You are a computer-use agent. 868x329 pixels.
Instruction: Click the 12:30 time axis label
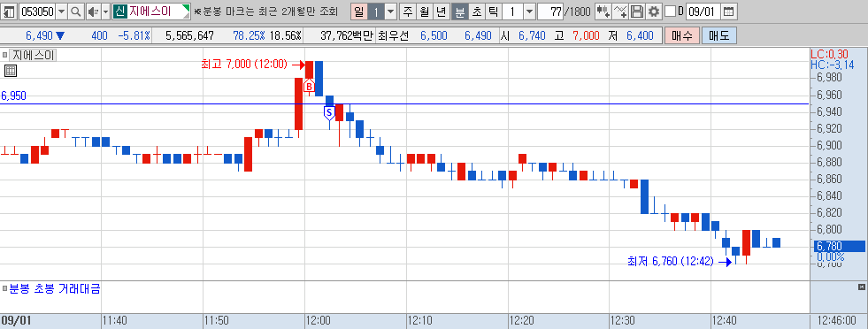(x=622, y=321)
